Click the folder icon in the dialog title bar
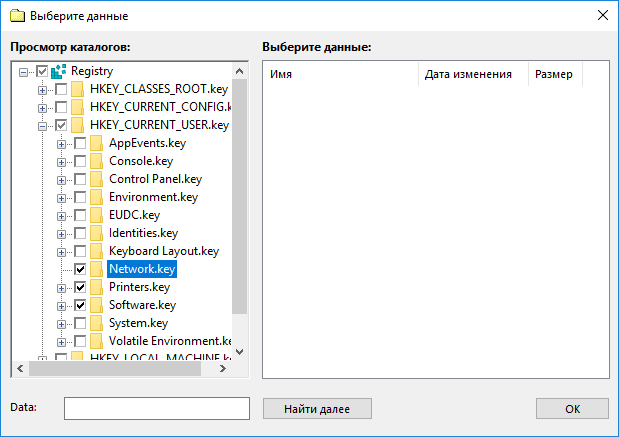This screenshot has height=437, width=619. [17, 16]
